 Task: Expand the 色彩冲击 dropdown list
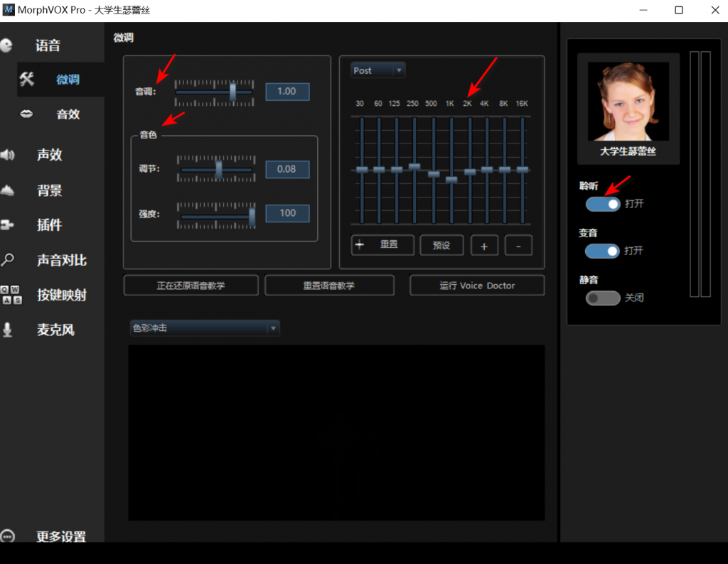click(205, 328)
